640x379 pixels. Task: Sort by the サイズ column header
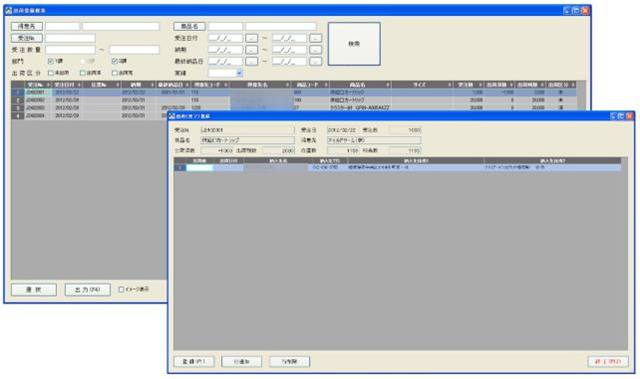pyautogui.click(x=422, y=85)
